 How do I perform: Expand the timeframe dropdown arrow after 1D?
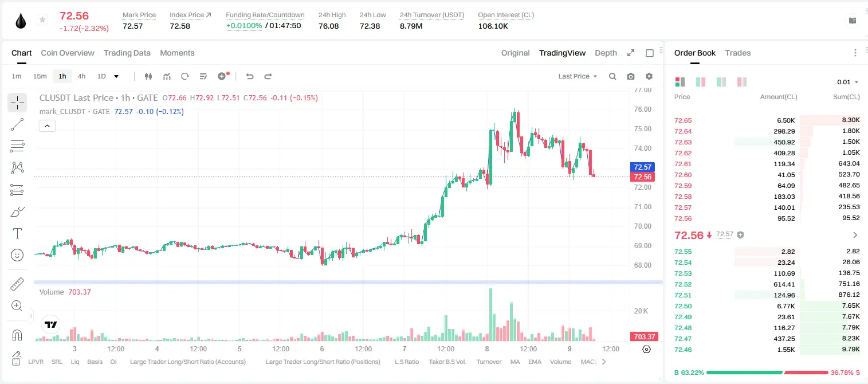coord(116,76)
